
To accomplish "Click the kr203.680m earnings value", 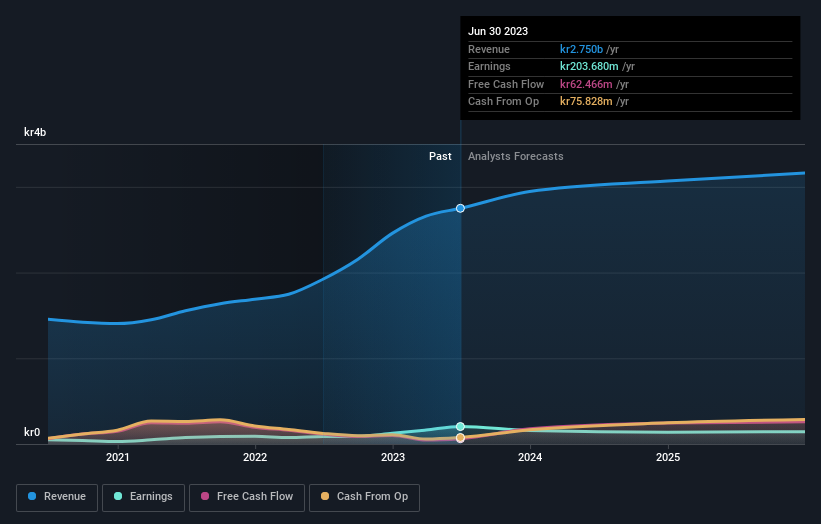I will (589, 66).
